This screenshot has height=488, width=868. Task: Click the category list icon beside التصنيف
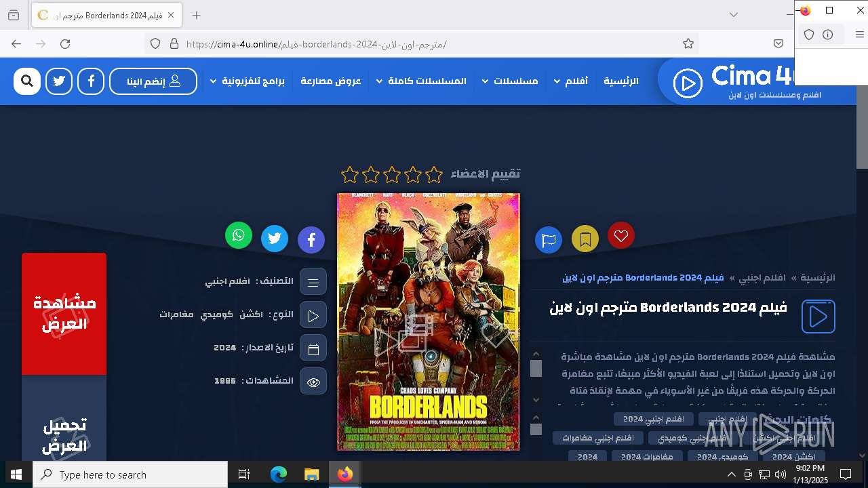[313, 282]
